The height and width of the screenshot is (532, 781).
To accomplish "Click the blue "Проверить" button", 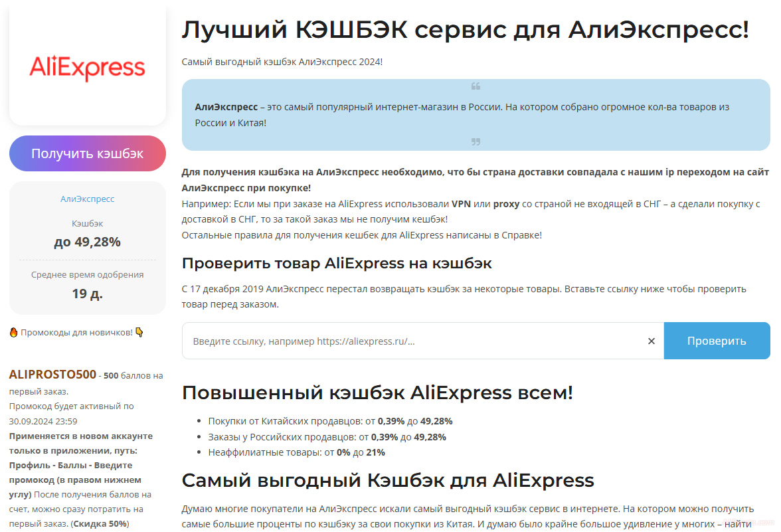I will pyautogui.click(x=717, y=341).
